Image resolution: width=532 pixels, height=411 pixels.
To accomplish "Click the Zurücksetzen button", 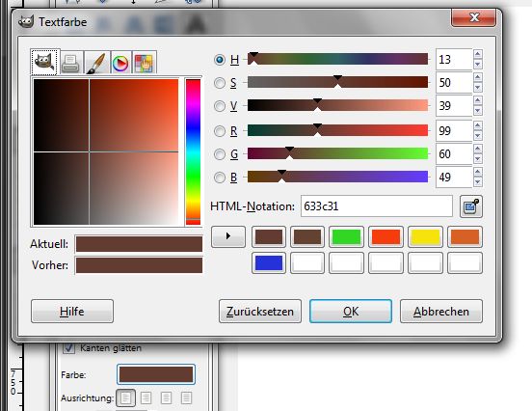I will click(260, 311).
